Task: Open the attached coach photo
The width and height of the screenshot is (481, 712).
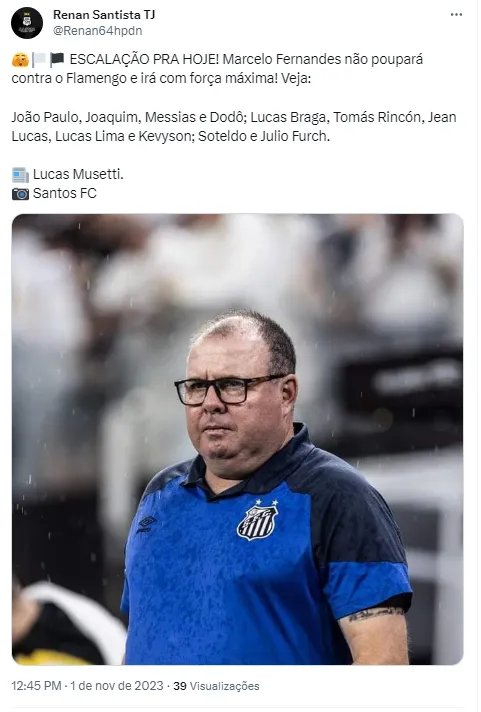Action: click(x=238, y=439)
